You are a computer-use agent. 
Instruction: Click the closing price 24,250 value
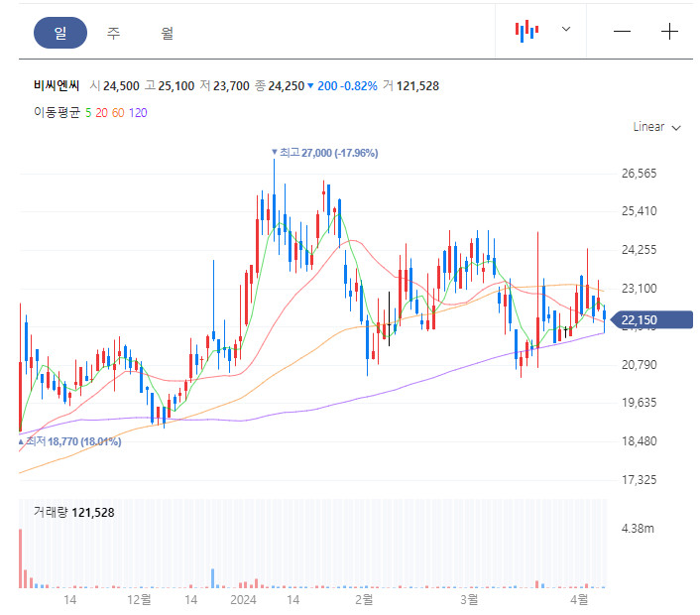287,86
